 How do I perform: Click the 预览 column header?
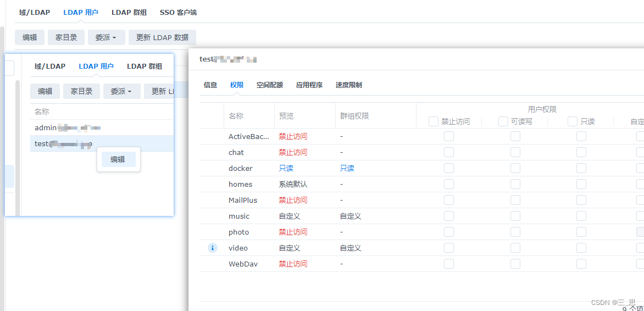pos(286,116)
